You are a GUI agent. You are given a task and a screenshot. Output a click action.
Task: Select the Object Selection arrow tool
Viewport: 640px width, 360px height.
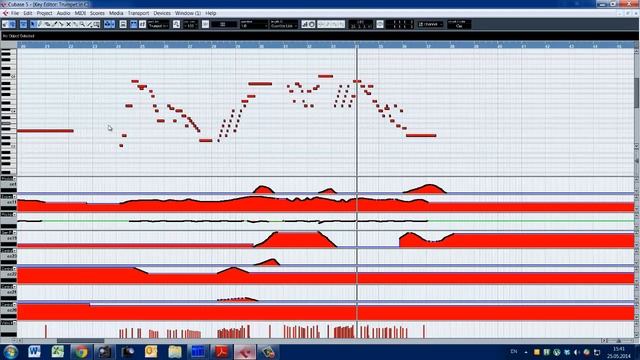[33, 24]
